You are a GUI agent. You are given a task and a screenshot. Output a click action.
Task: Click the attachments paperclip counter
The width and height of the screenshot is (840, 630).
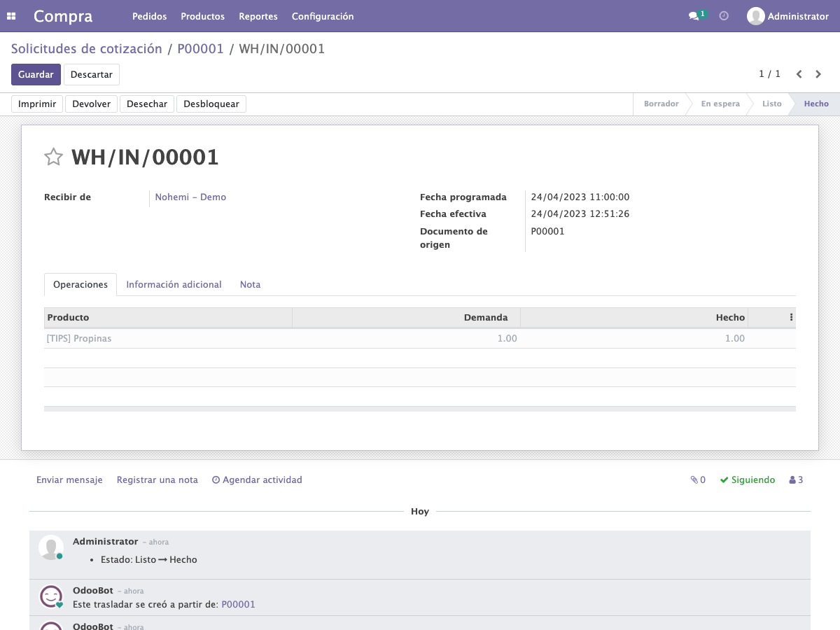(698, 480)
